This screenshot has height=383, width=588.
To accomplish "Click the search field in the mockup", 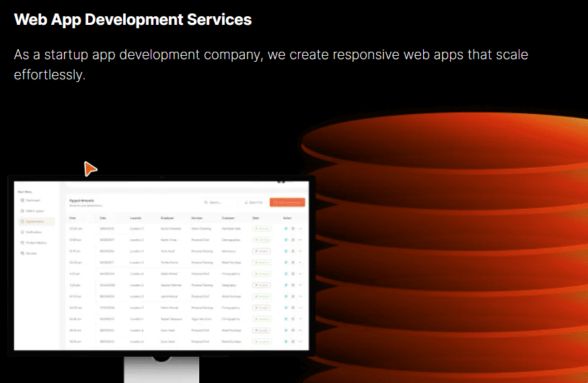I will point(219,202).
